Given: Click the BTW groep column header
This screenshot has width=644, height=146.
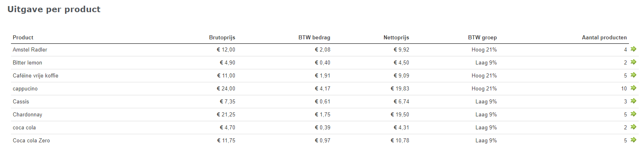Looking at the screenshot, I should point(482,37).
